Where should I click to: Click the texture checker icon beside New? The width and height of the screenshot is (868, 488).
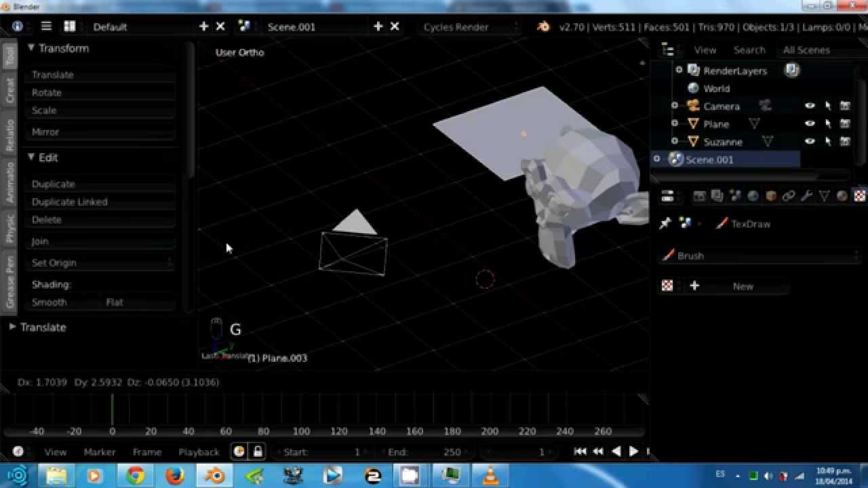click(x=667, y=285)
